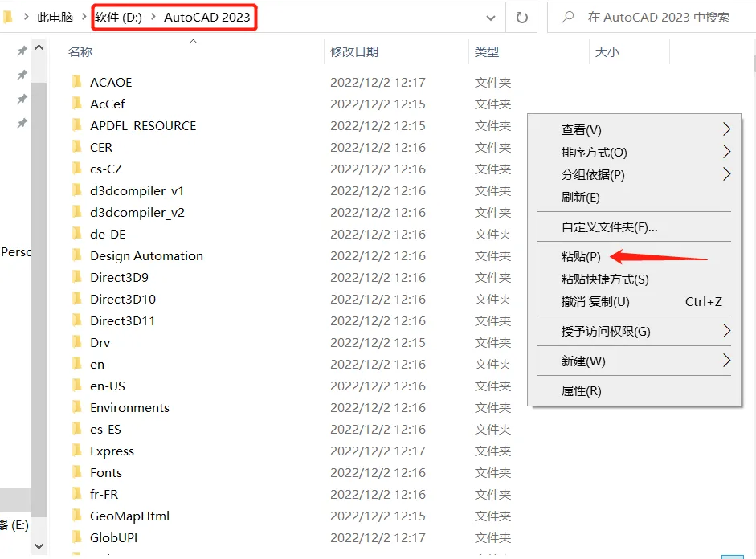This screenshot has height=559, width=756.
Task: Select the Express folder icon
Action: tap(76, 450)
